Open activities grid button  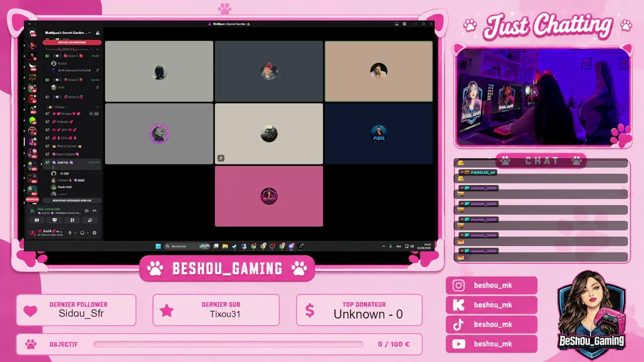72,220
